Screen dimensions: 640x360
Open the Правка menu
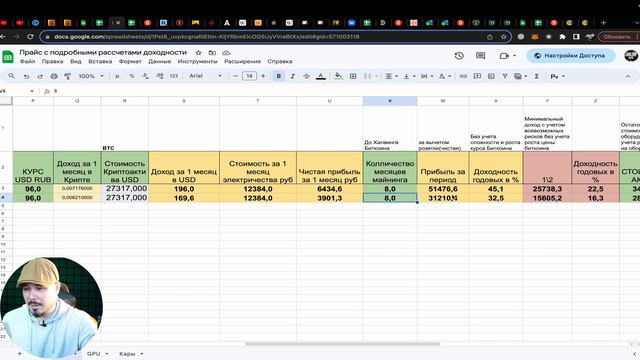point(52,61)
